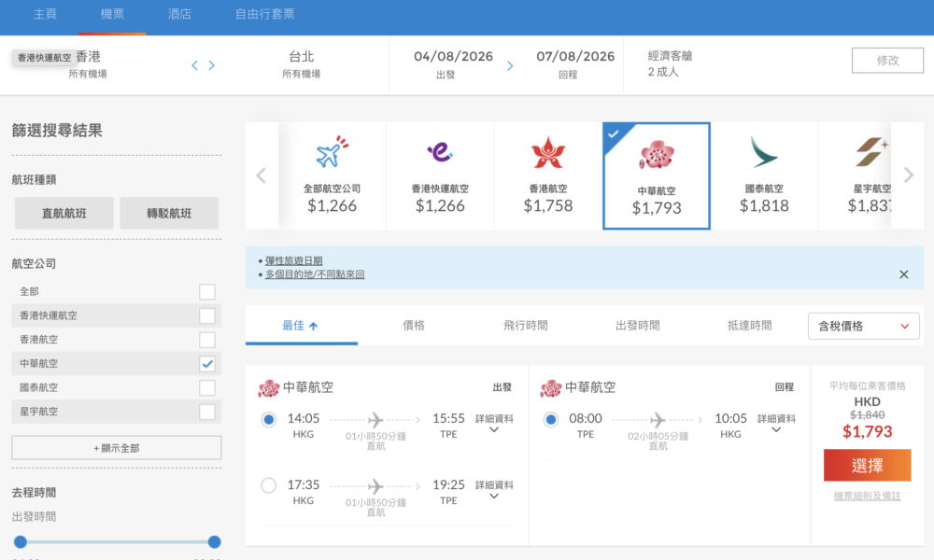Click the left arrow beside 香港 origin
Screen dimensions: 934x560
(x=195, y=65)
